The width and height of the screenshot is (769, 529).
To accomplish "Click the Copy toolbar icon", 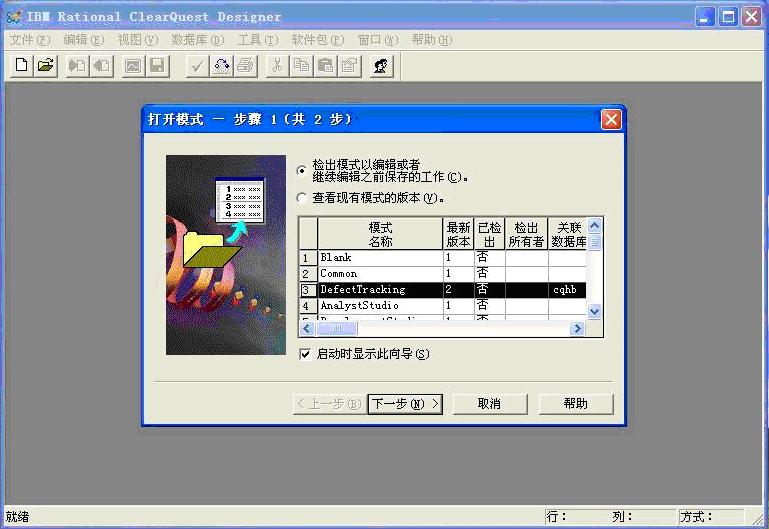I will pyautogui.click(x=301, y=66).
